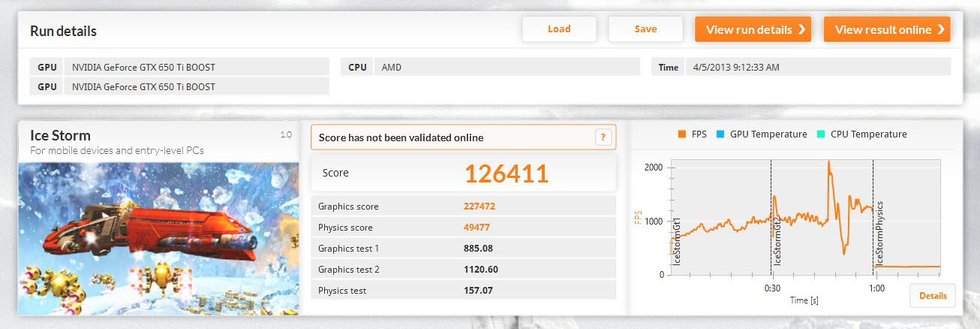Click the GPU Temperature blue legend swatch

point(720,134)
